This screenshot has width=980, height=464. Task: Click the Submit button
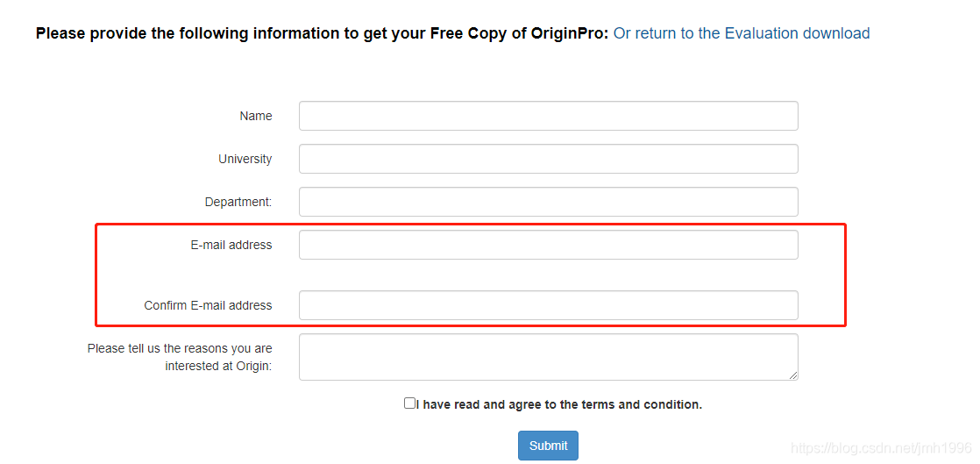pos(548,446)
